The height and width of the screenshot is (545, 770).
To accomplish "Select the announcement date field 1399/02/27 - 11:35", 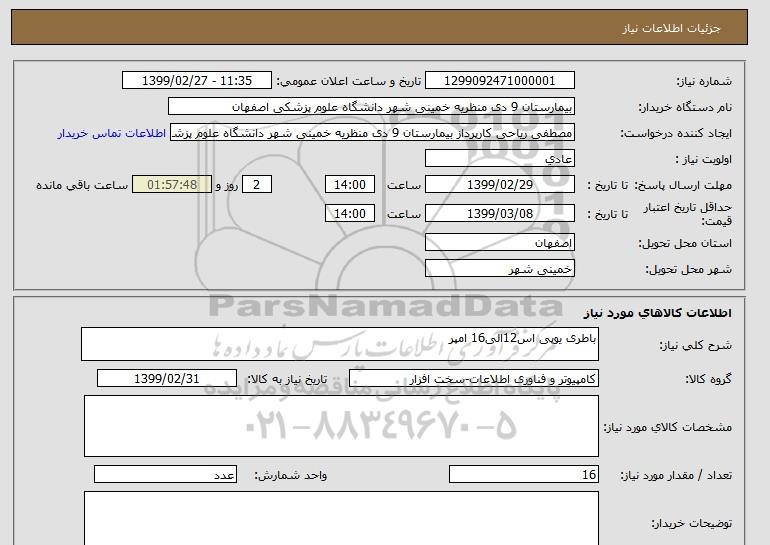I will 196,81.
